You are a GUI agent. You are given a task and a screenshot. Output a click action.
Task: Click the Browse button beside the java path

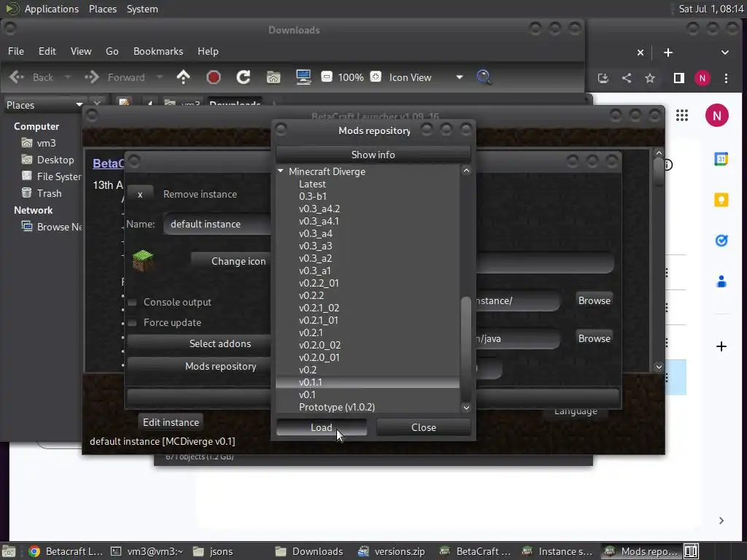tap(594, 338)
